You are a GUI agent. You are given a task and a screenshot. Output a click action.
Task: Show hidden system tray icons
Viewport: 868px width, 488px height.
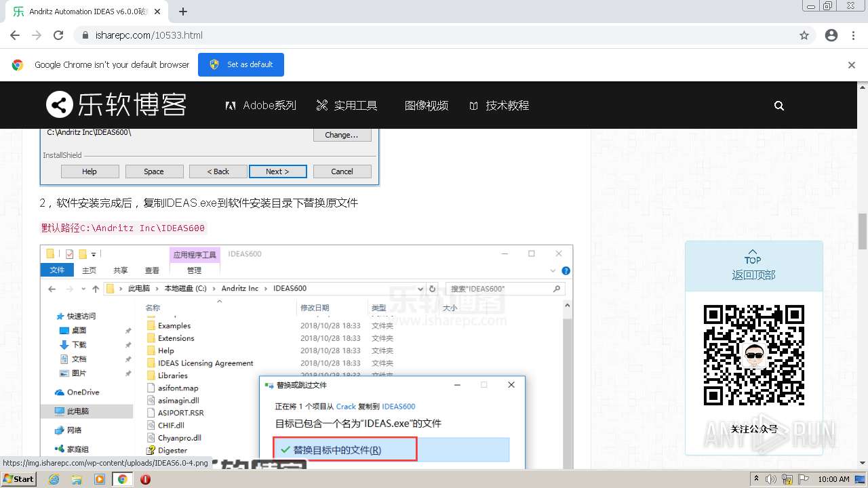[x=756, y=479]
